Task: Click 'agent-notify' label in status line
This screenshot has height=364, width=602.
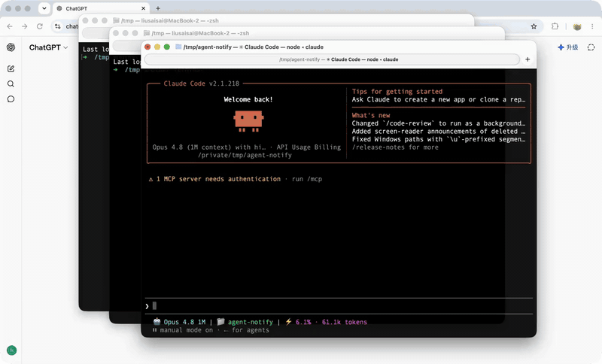Action: 251,322
